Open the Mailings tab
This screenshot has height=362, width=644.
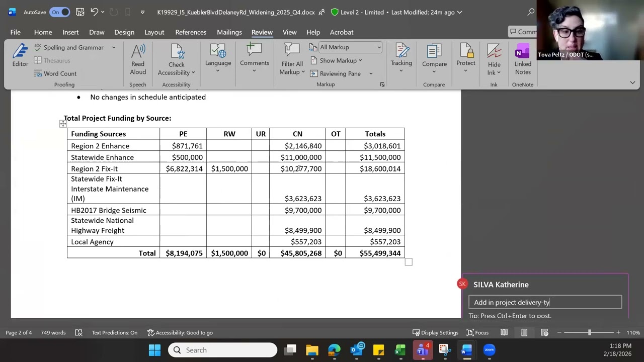pos(229,32)
